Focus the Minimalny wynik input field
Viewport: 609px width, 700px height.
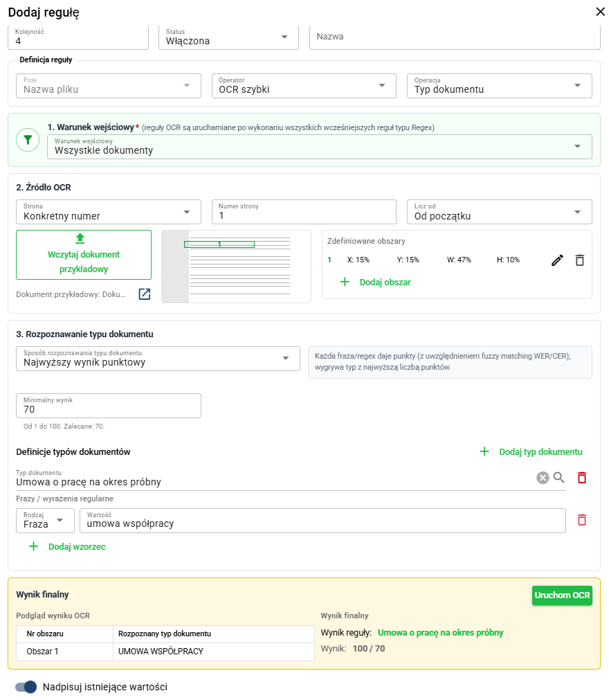109,405
